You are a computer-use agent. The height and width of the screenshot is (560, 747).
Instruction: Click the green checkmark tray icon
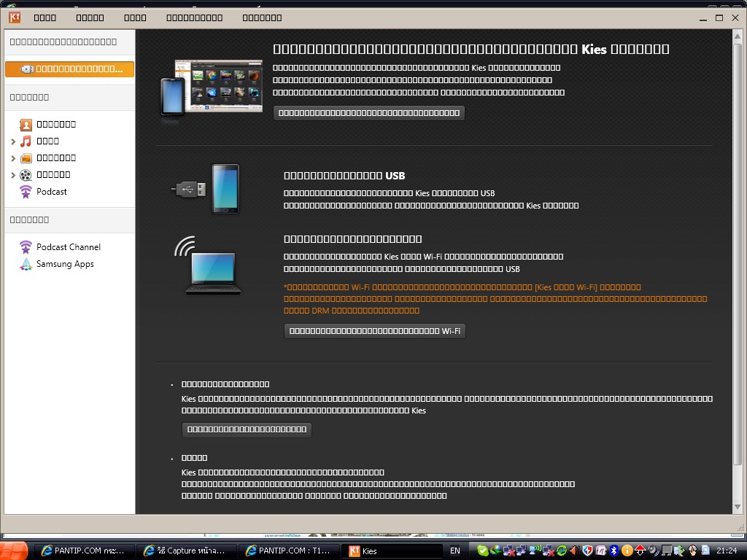point(482,551)
